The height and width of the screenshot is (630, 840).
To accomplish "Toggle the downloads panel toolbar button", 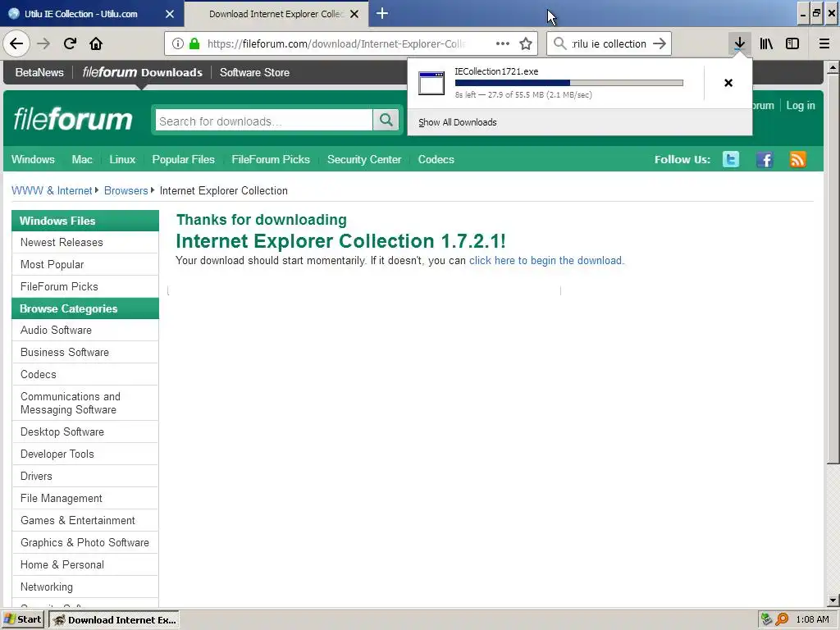I will pos(739,44).
